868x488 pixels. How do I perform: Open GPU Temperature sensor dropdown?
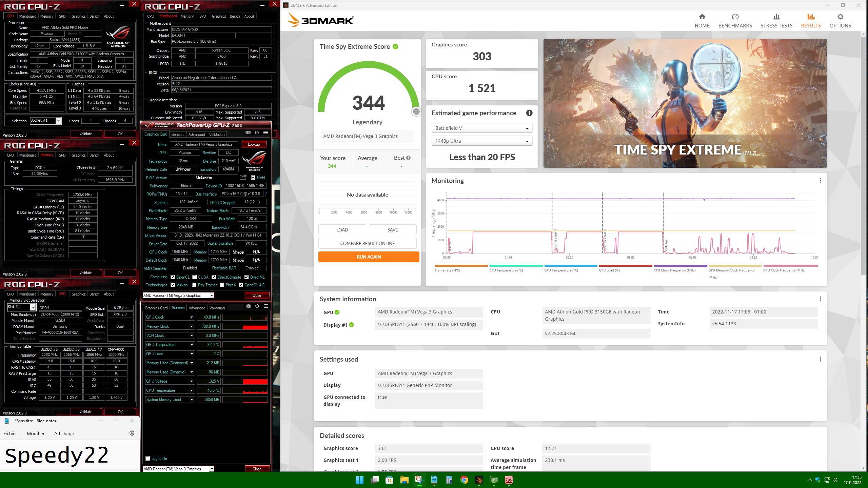[192, 345]
